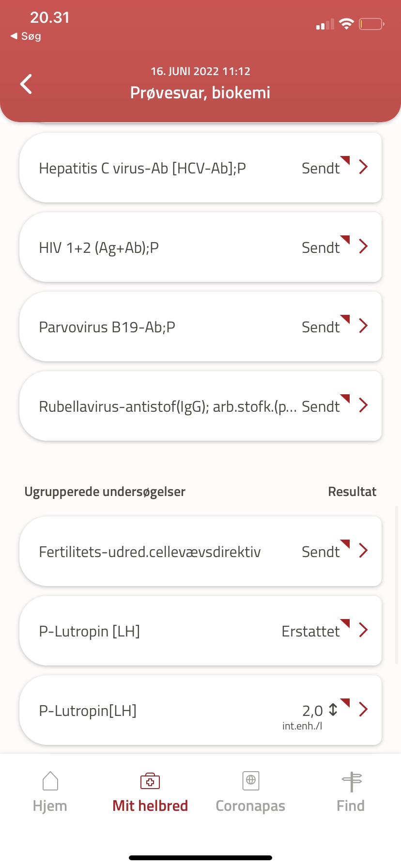Image resolution: width=401 pixels, height=868 pixels.
Task: Expand the P-Lutropin Erstattet chevron
Action: pyautogui.click(x=363, y=630)
